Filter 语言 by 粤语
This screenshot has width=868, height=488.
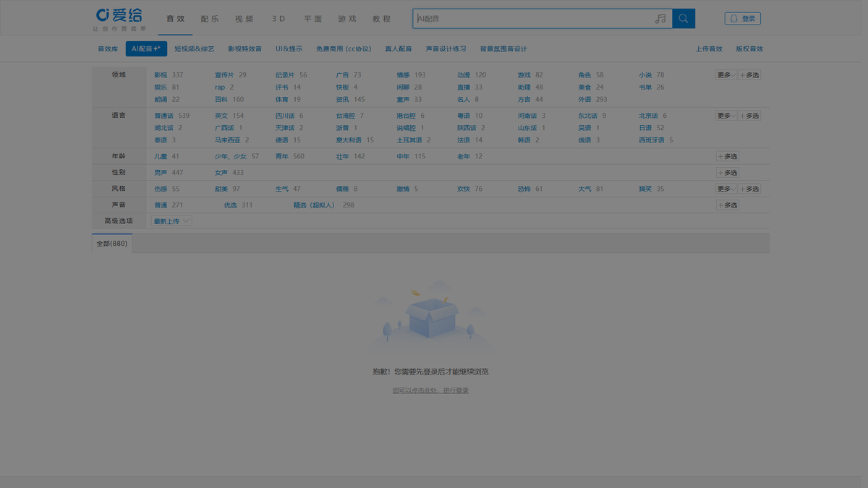tap(464, 116)
